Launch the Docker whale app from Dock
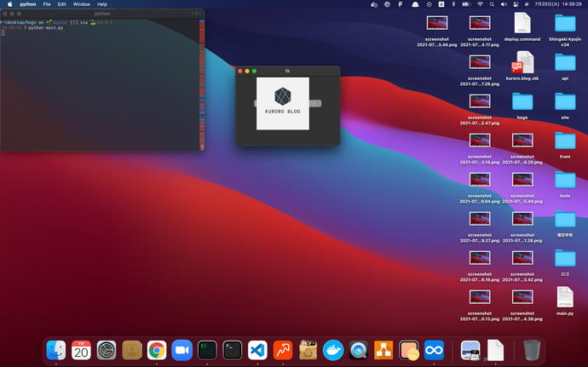588x367 pixels. pos(333,350)
